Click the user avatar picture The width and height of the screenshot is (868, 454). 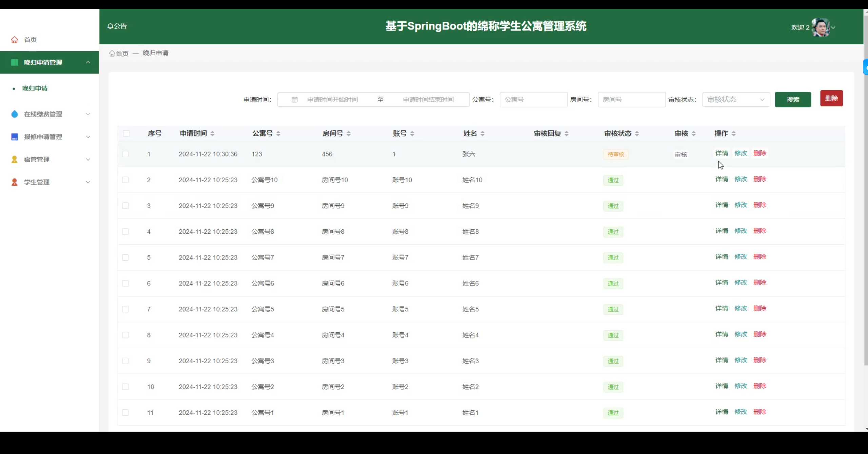tap(821, 27)
